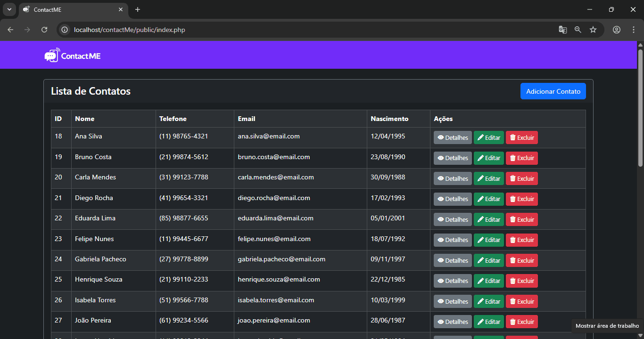This screenshot has height=339, width=644.
Task: Go back to the previous page
Action: (10, 30)
